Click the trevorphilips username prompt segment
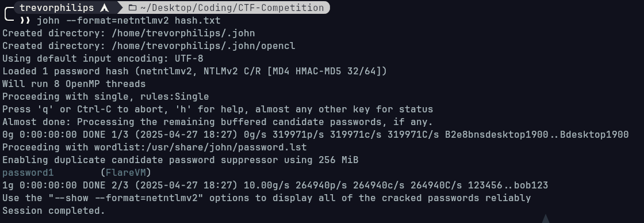Screen dimensions: 644x223 57,8
